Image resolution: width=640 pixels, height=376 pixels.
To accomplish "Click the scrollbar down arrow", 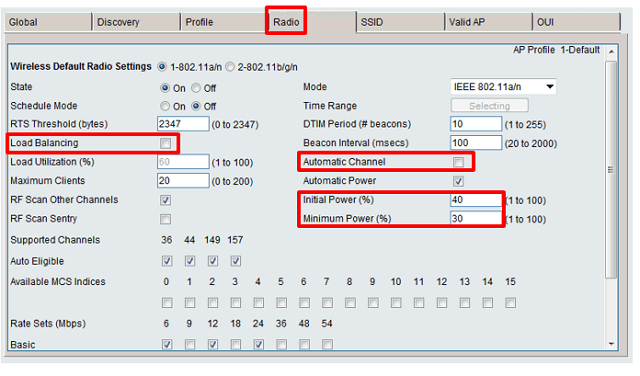I will click(611, 344).
